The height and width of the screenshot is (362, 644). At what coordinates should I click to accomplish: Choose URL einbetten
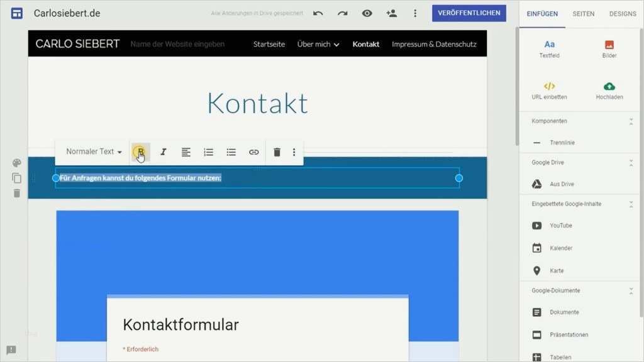click(x=549, y=90)
